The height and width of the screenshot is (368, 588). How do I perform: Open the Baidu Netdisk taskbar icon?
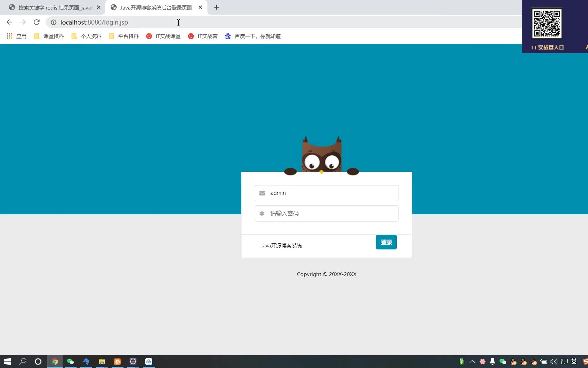[149, 362]
